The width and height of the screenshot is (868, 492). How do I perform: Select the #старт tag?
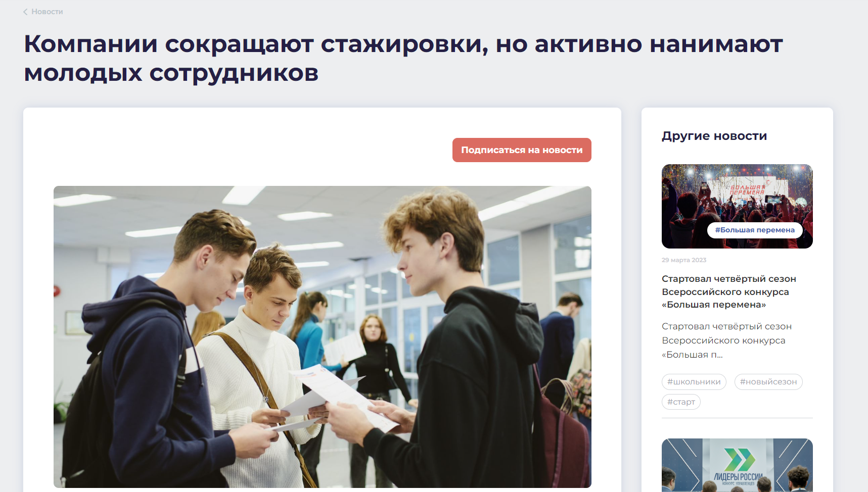pyautogui.click(x=681, y=402)
